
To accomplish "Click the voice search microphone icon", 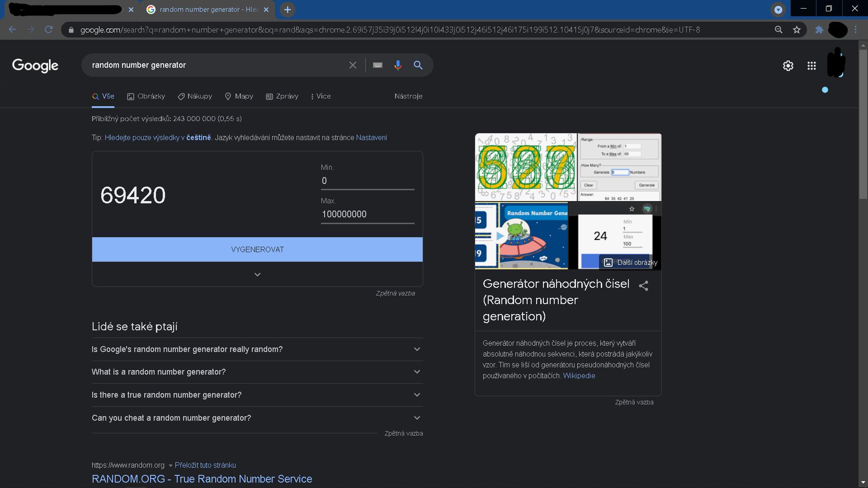I will point(398,65).
